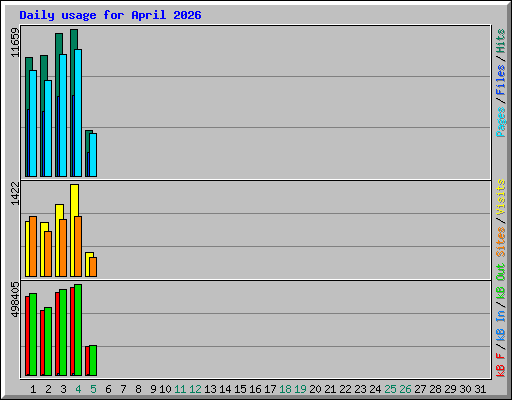Click the day 15 axis label

[x=240, y=389]
